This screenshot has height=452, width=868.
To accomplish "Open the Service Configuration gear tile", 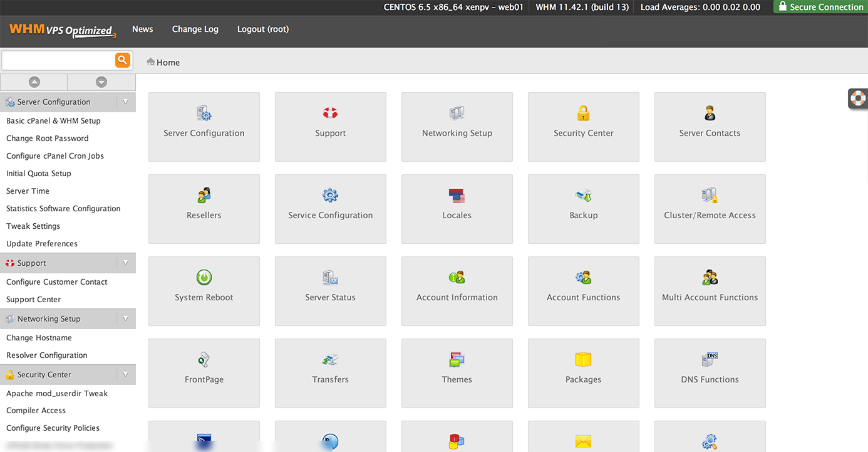I will pyautogui.click(x=331, y=209).
